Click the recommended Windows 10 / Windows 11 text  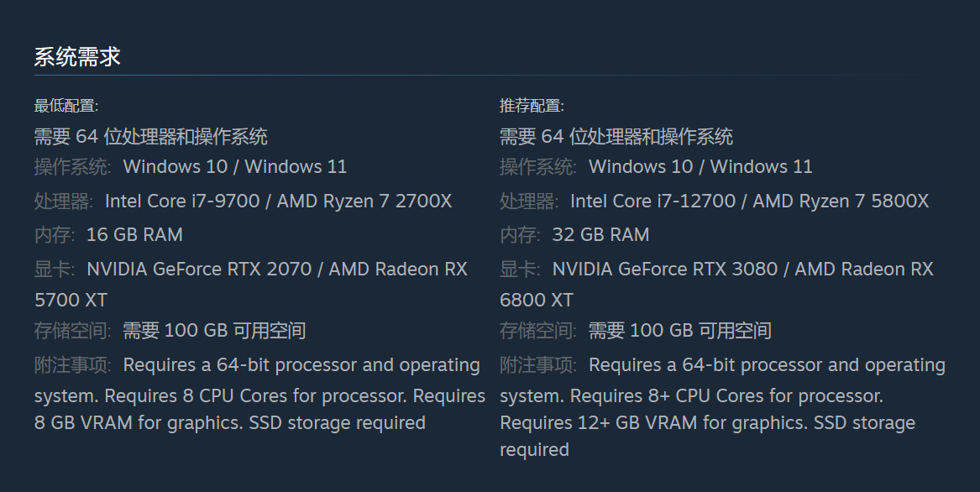[700, 166]
